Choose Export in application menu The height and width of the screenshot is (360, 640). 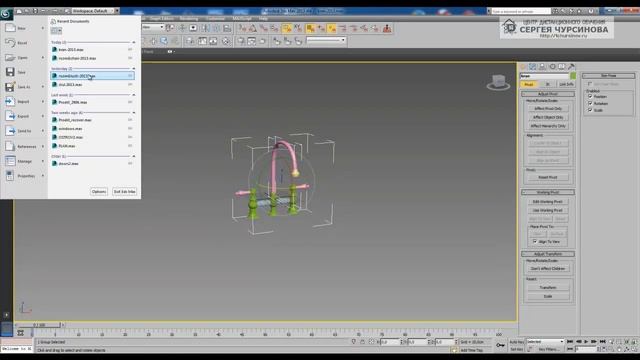click(23, 116)
